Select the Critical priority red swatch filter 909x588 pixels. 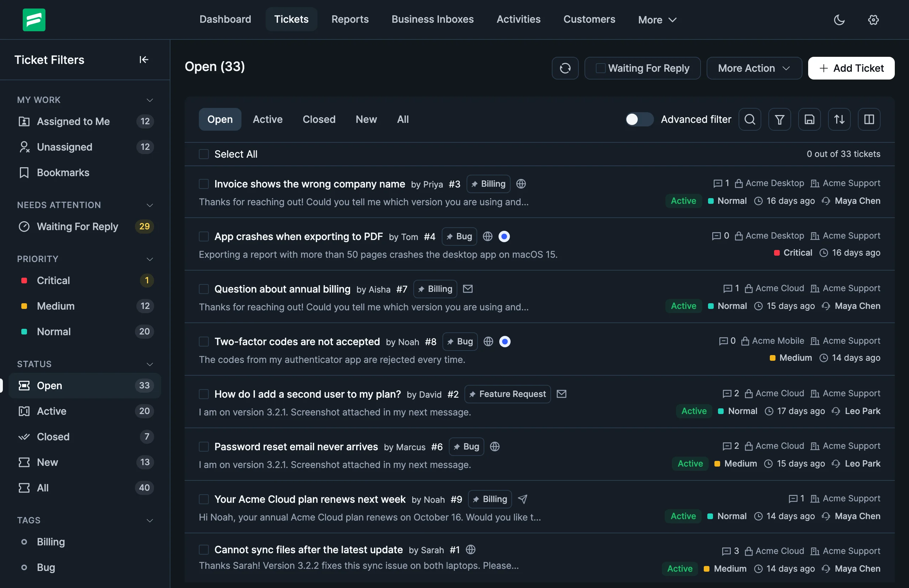(24, 281)
